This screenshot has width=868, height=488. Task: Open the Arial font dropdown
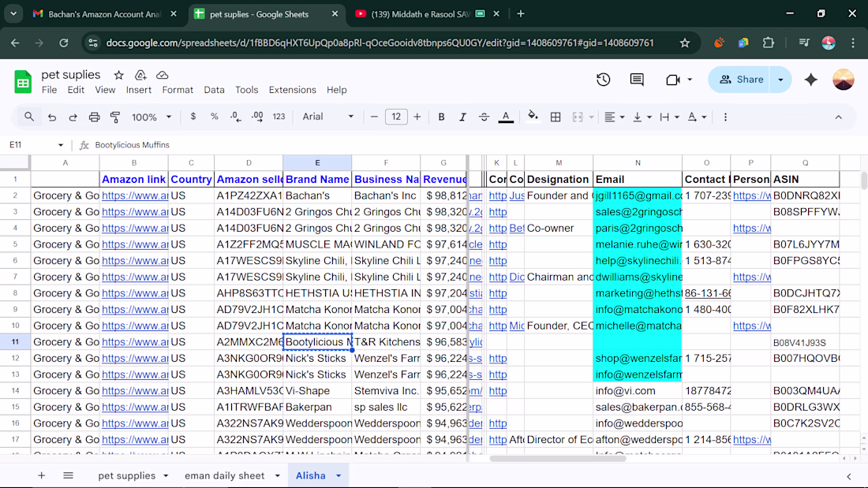click(x=327, y=117)
